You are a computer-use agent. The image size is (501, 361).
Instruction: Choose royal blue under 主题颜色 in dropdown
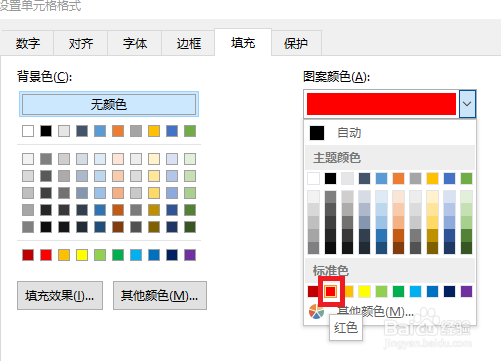(449, 178)
